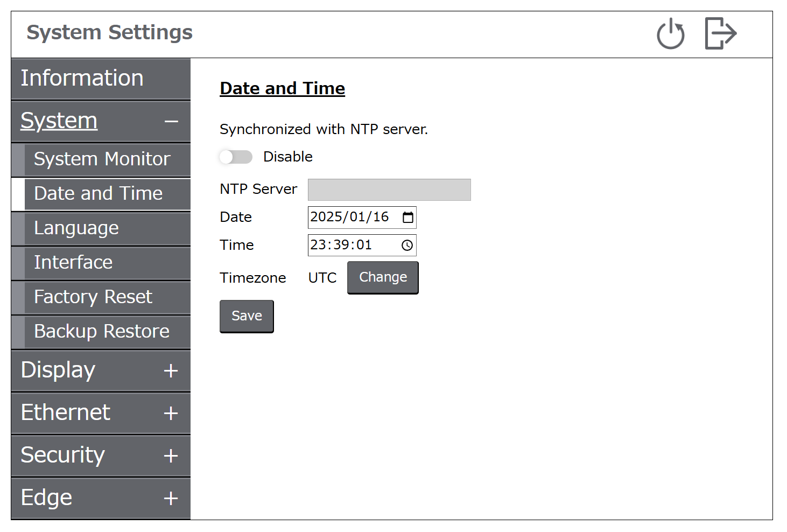Toggle the NTP synchronization switch
This screenshot has width=787, height=532.
tap(236, 157)
